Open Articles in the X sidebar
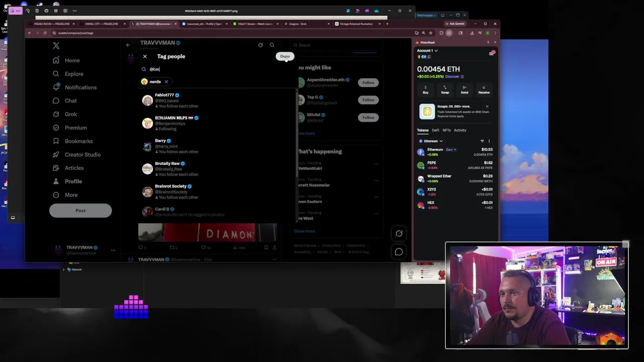Image resolution: width=644 pixels, height=362 pixels. [x=68, y=168]
